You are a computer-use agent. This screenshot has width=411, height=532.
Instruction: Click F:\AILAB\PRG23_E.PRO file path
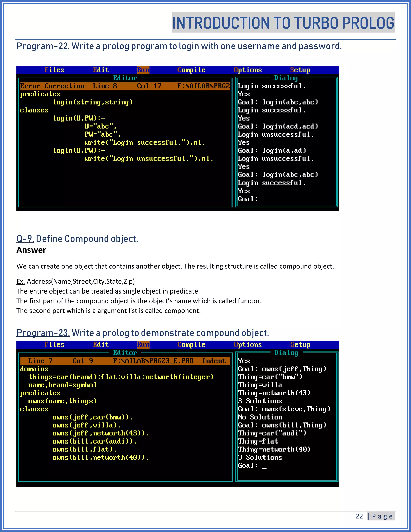coord(153,361)
